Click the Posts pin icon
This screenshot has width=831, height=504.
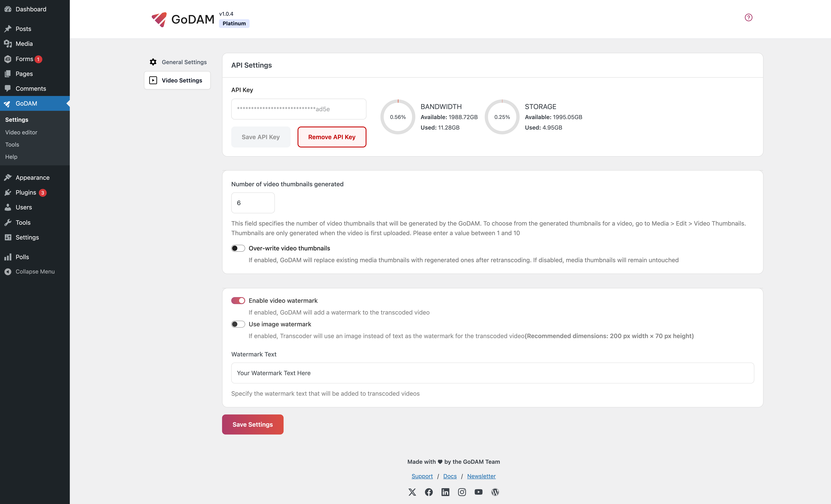tap(8, 29)
